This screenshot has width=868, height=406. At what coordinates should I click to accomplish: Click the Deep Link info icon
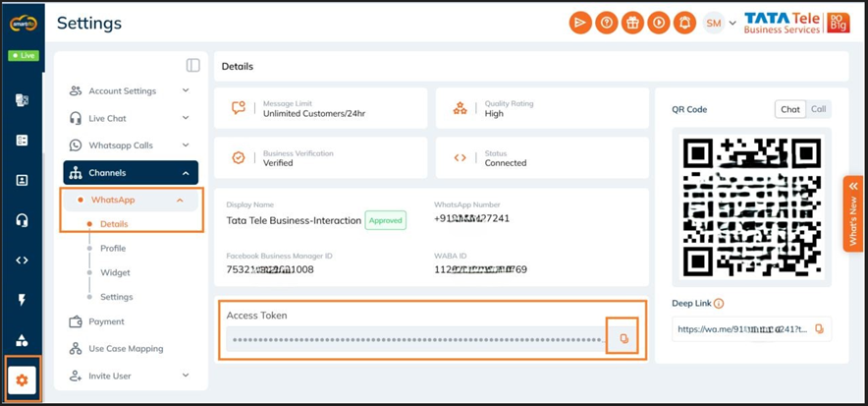point(719,304)
